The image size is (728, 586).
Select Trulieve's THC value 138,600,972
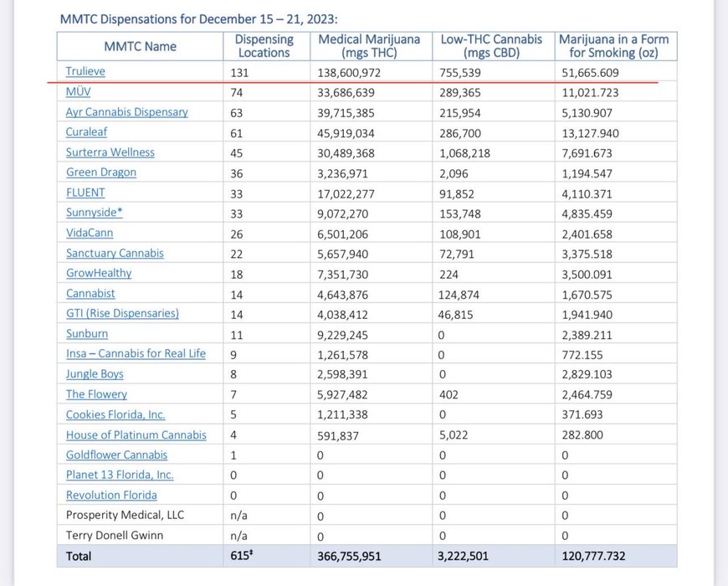click(x=349, y=73)
